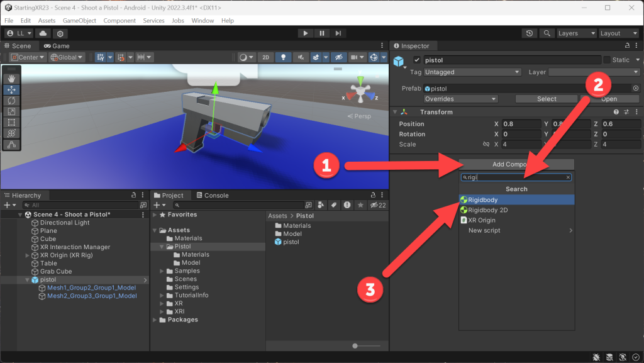The height and width of the screenshot is (363, 644).
Task: Open Undo History
Action: (530, 33)
